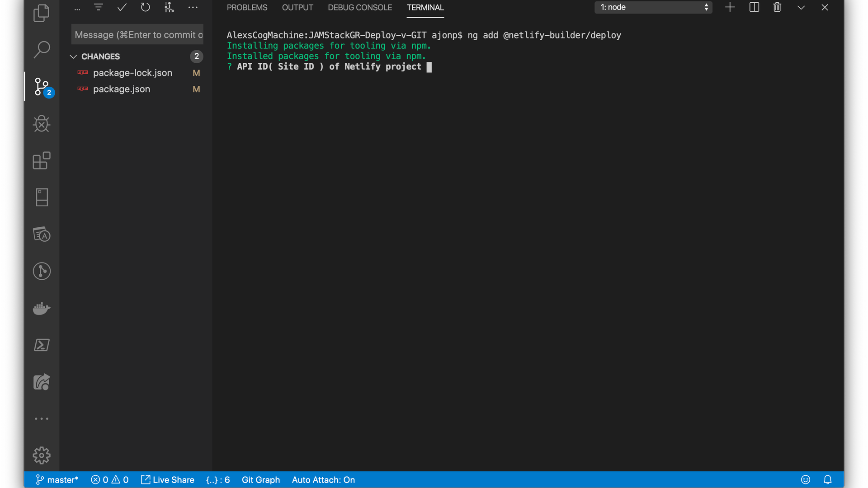Open the Git Graph sidebar icon
The height and width of the screenshot is (488, 868).
[42, 272]
